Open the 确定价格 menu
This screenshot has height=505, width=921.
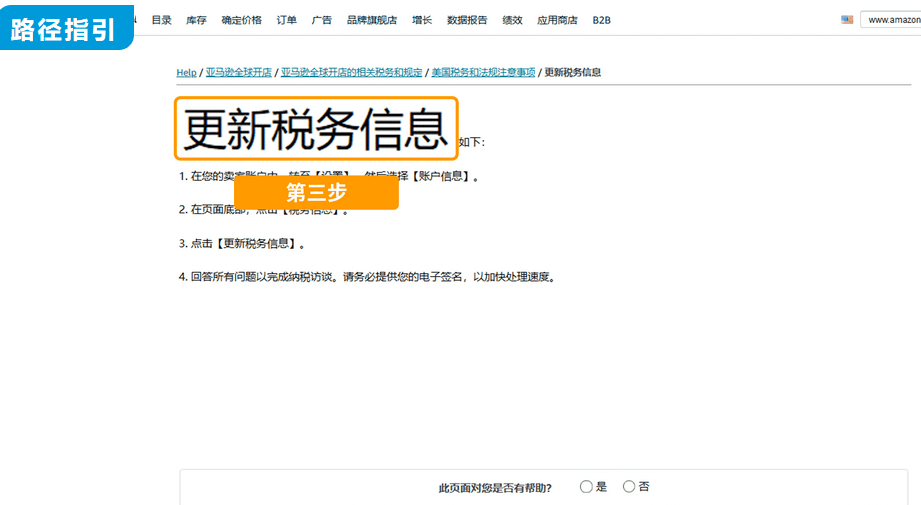(241, 20)
